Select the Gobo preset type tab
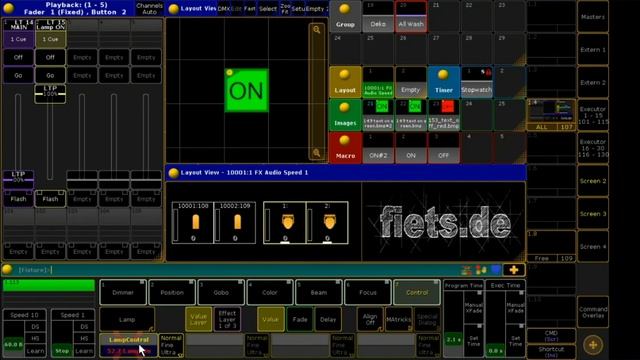This screenshot has width=640, height=360. 221,292
